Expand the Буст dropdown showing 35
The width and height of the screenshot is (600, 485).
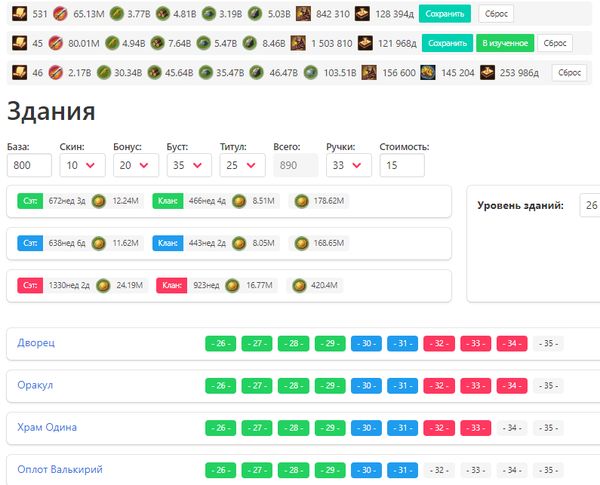(x=188, y=165)
